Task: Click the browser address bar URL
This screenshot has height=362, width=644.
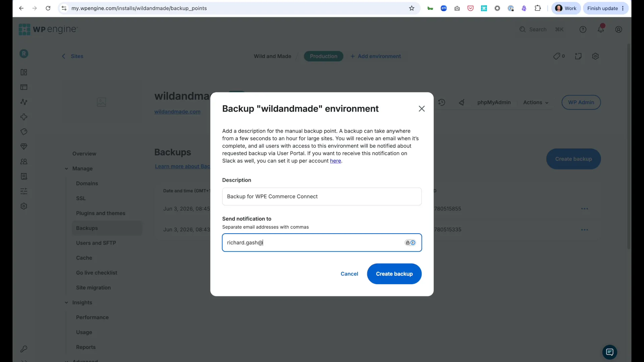Action: tap(139, 8)
